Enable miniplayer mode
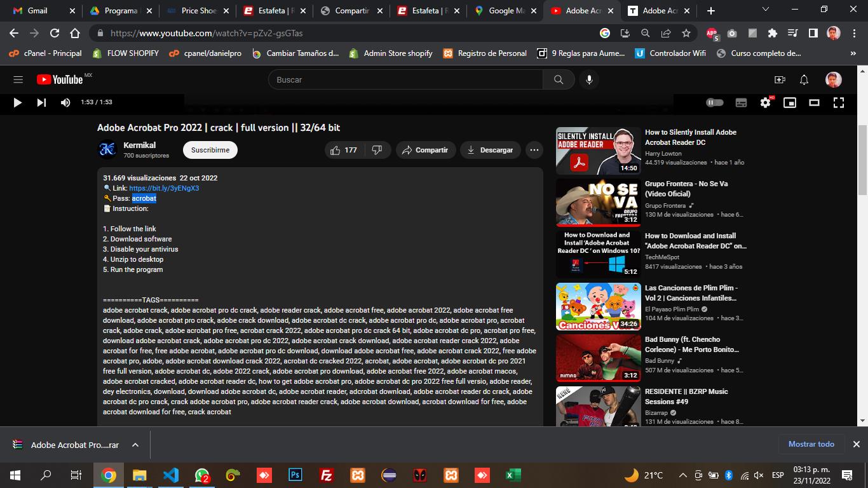 pos(790,102)
